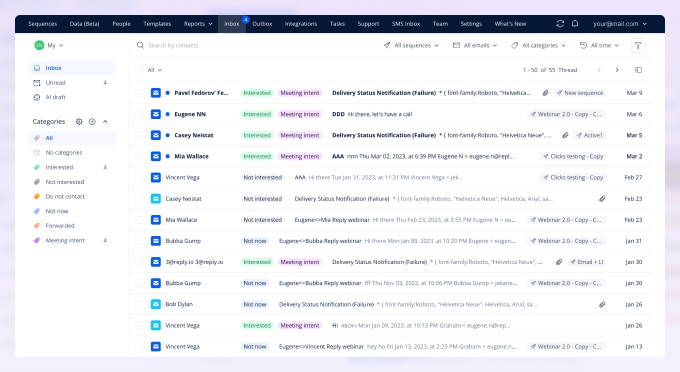Open the your@mail.com account dropdown

[x=620, y=24]
